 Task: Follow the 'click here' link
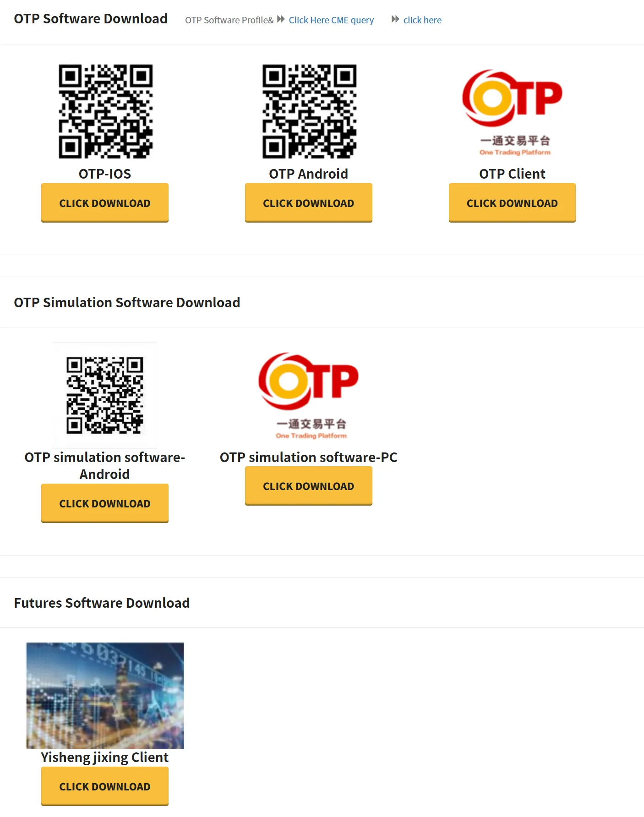tap(422, 20)
